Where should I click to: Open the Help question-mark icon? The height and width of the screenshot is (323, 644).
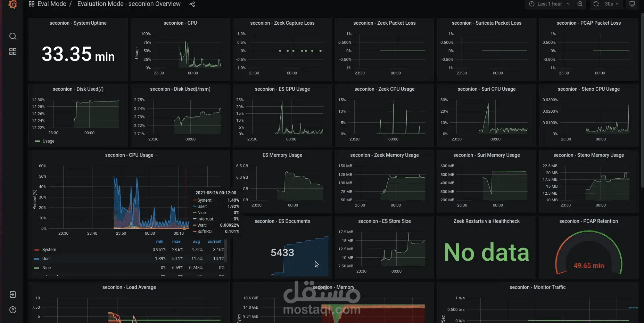pos(13,310)
